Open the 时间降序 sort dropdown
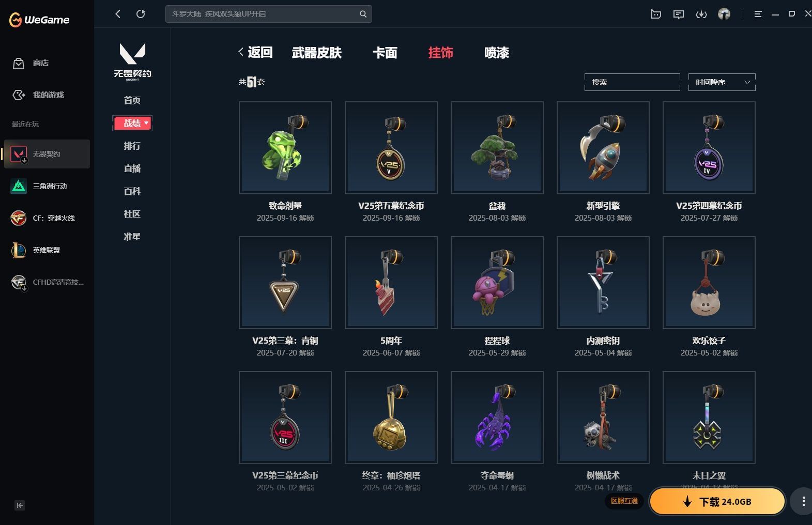Image resolution: width=812 pixels, height=525 pixels. (722, 82)
